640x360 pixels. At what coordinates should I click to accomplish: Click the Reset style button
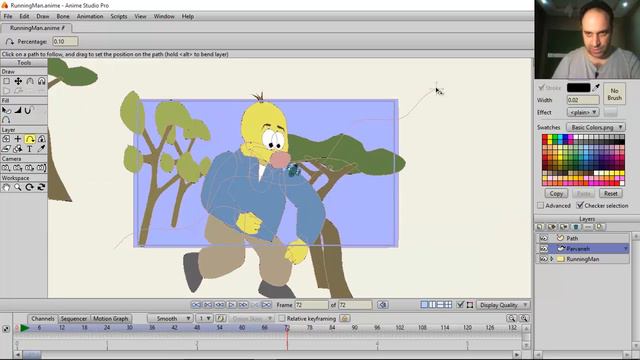[611, 193]
